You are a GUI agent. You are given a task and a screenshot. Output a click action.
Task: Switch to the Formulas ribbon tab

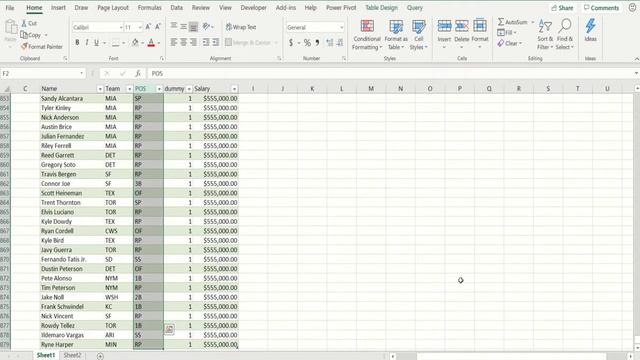coord(149,8)
